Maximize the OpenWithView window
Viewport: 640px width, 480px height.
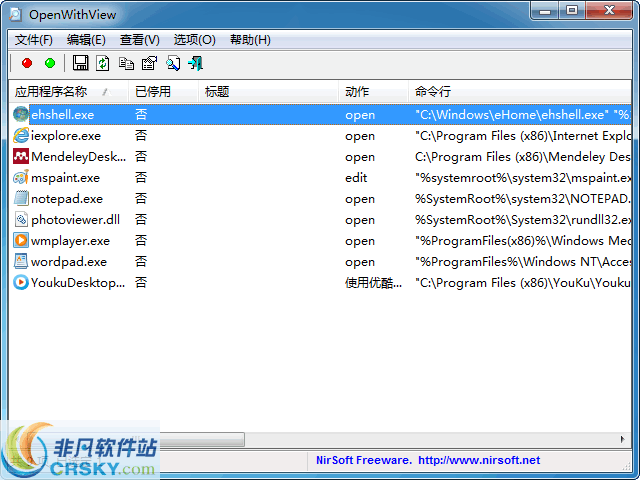point(572,10)
